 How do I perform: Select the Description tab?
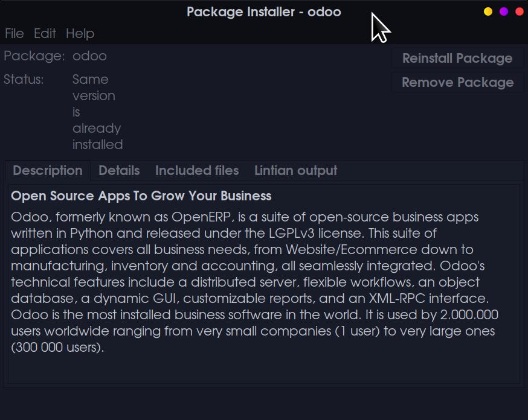pyautogui.click(x=48, y=171)
